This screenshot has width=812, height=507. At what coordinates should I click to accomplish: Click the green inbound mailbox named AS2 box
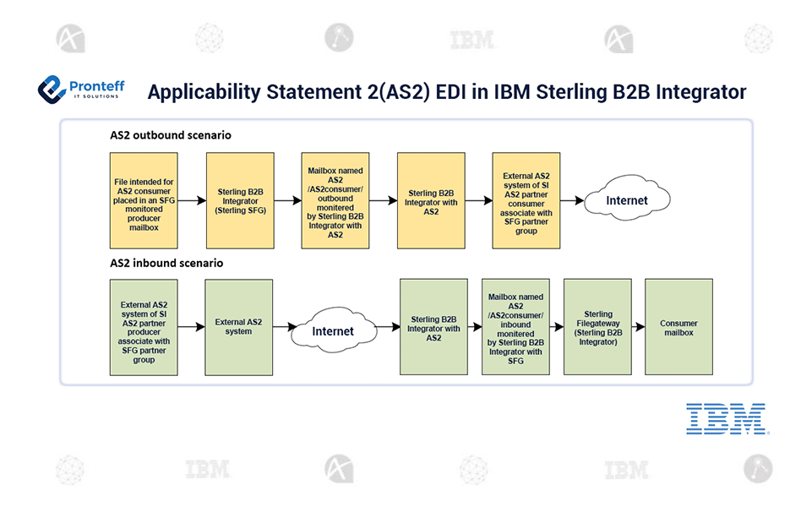pos(515,327)
